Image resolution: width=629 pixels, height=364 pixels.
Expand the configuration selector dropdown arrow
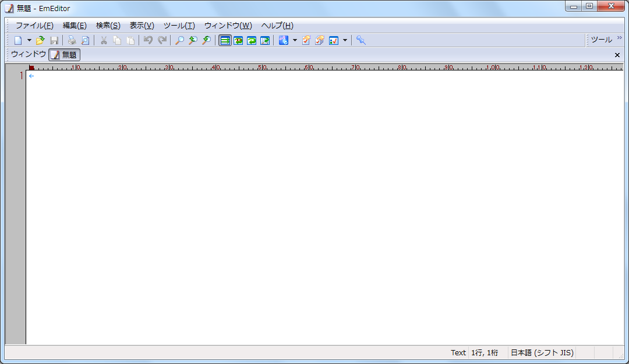tap(295, 40)
